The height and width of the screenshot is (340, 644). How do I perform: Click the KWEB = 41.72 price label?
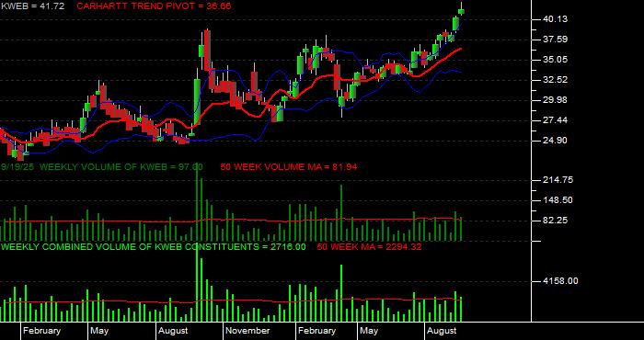[32, 6]
